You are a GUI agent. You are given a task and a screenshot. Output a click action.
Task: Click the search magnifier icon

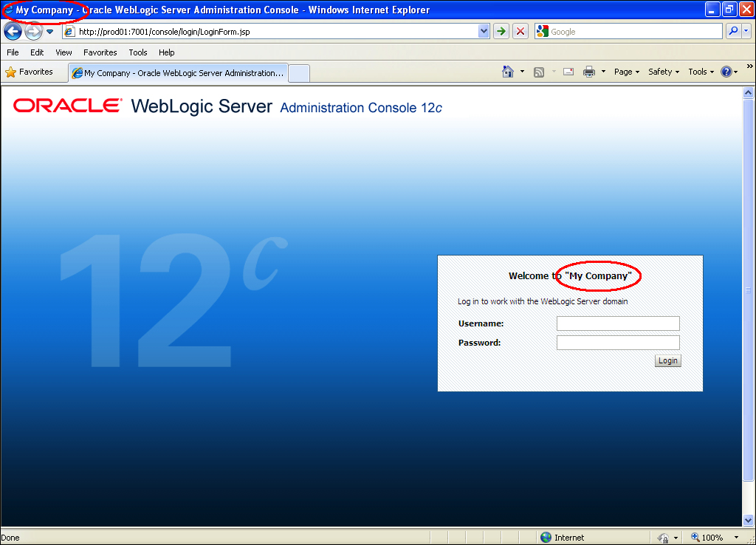pyautogui.click(x=733, y=31)
